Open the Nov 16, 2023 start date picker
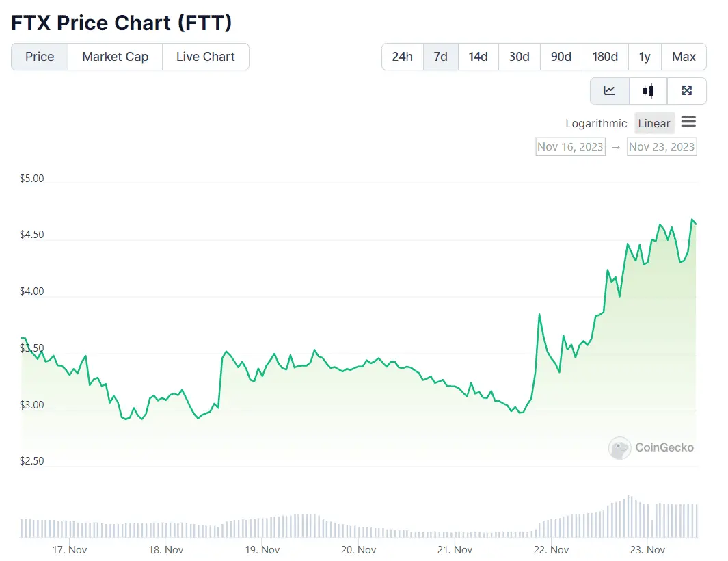728x561 pixels. (x=570, y=146)
